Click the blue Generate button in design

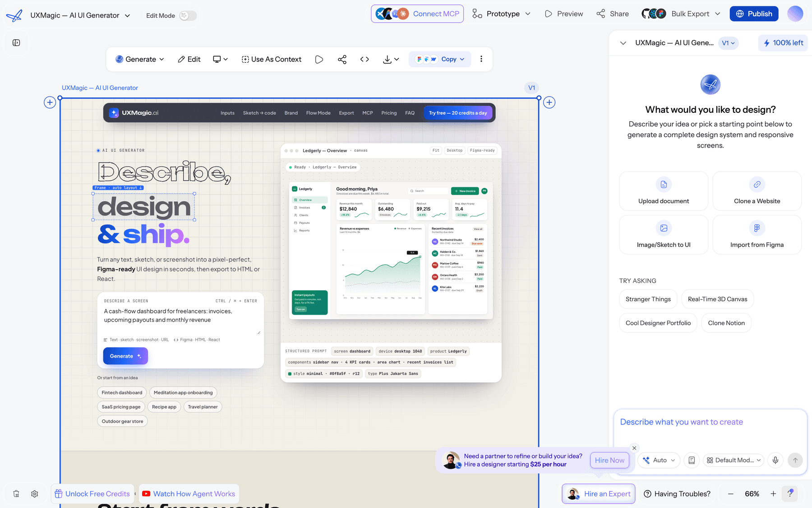click(125, 356)
